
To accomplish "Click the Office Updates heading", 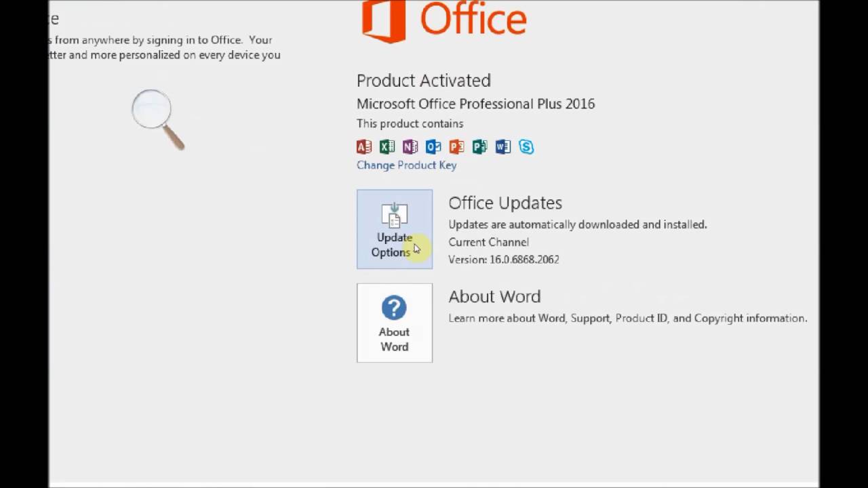I will coord(505,203).
